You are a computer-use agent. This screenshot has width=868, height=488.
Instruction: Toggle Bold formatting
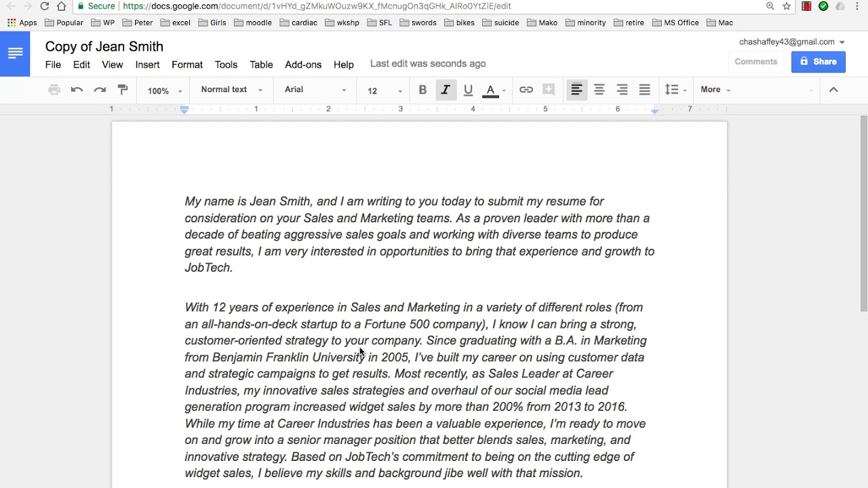[422, 89]
